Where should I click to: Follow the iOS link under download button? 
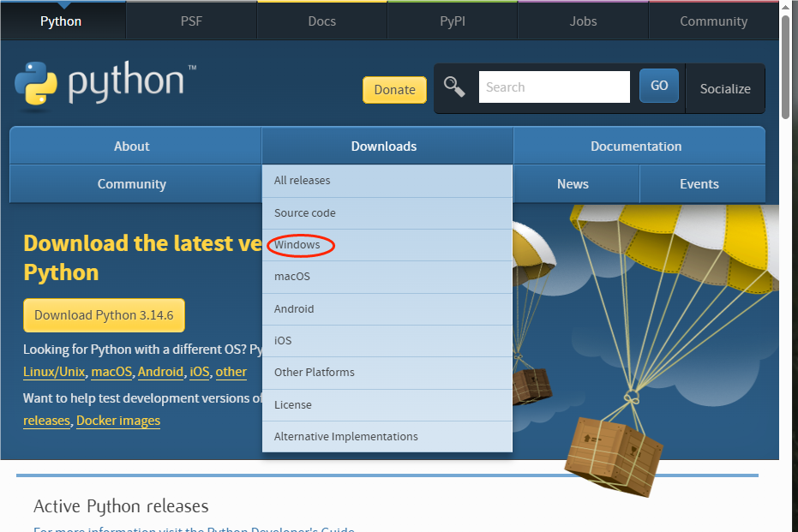tap(200, 372)
